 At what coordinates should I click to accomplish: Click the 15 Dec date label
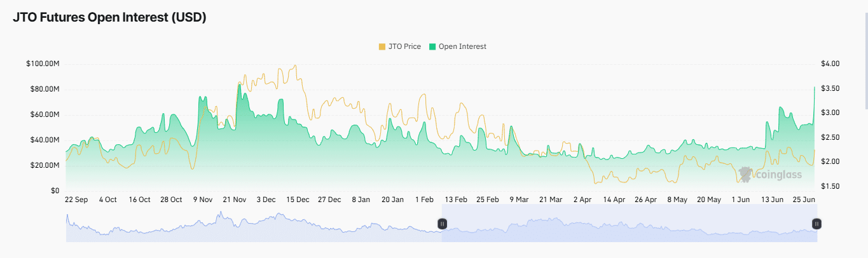(298, 200)
